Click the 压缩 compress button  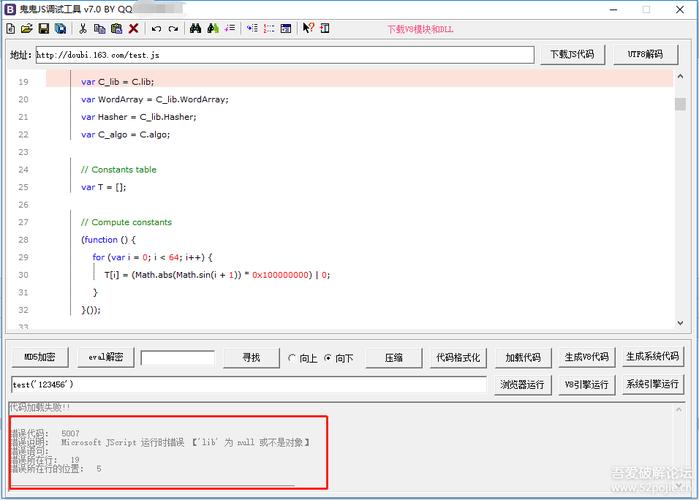coord(394,357)
